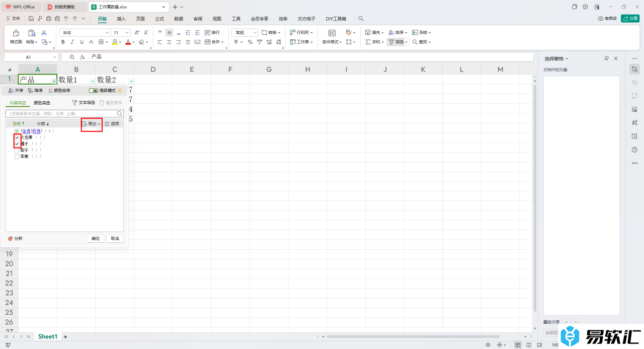Click the Cancel (取消) button in filter panel
Viewport: 644px width, 349px height.
coord(115,238)
